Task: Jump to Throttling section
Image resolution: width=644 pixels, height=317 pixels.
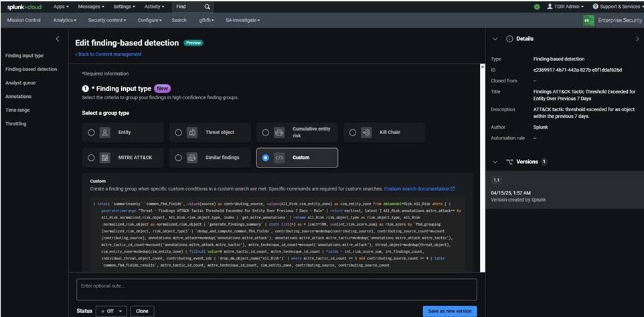Action: (x=15, y=124)
